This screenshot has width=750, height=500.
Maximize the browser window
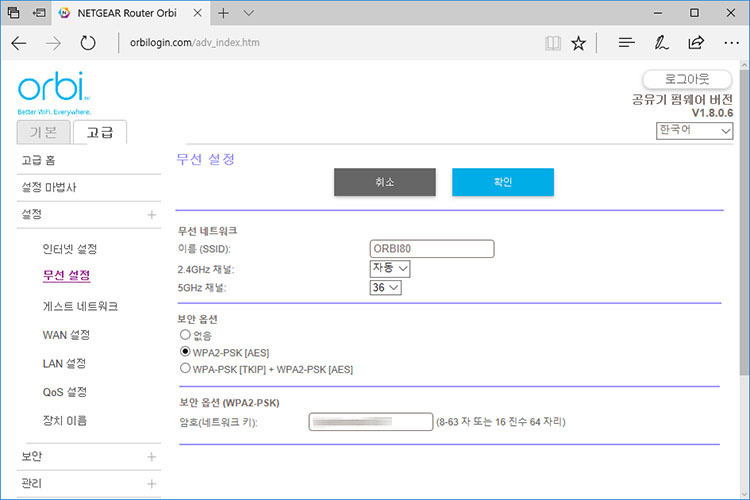point(695,13)
